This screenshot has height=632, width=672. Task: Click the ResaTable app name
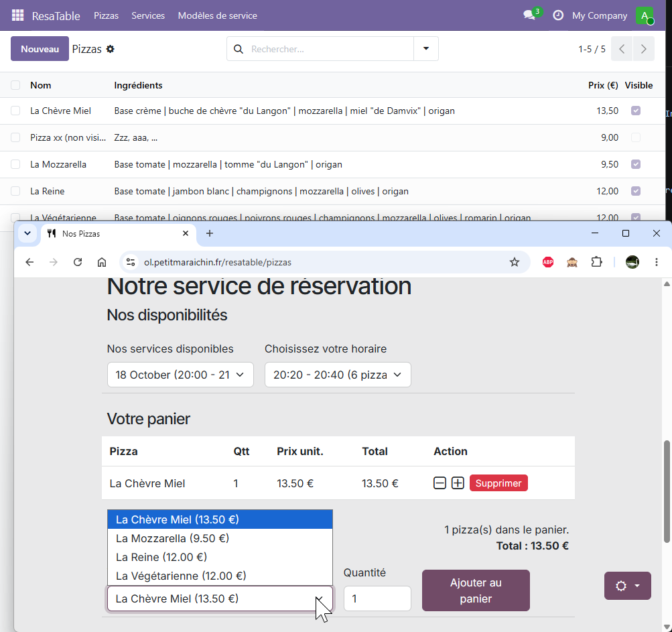point(56,16)
